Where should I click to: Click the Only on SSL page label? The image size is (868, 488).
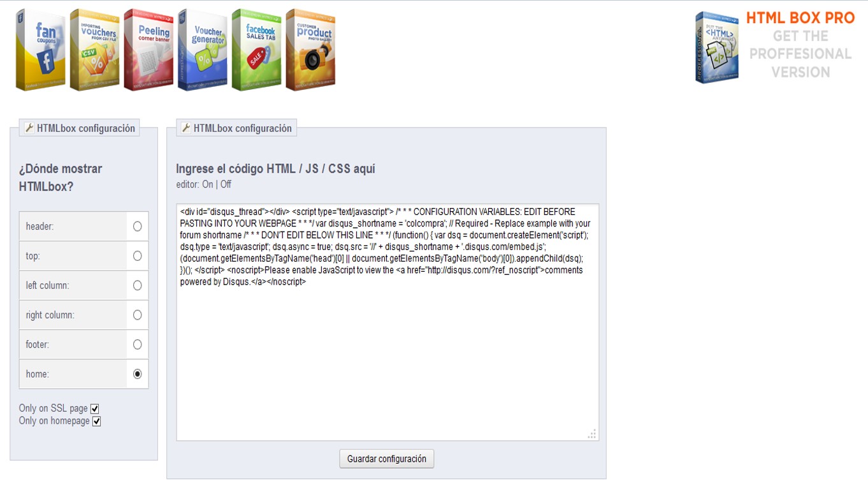pyautogui.click(x=54, y=408)
